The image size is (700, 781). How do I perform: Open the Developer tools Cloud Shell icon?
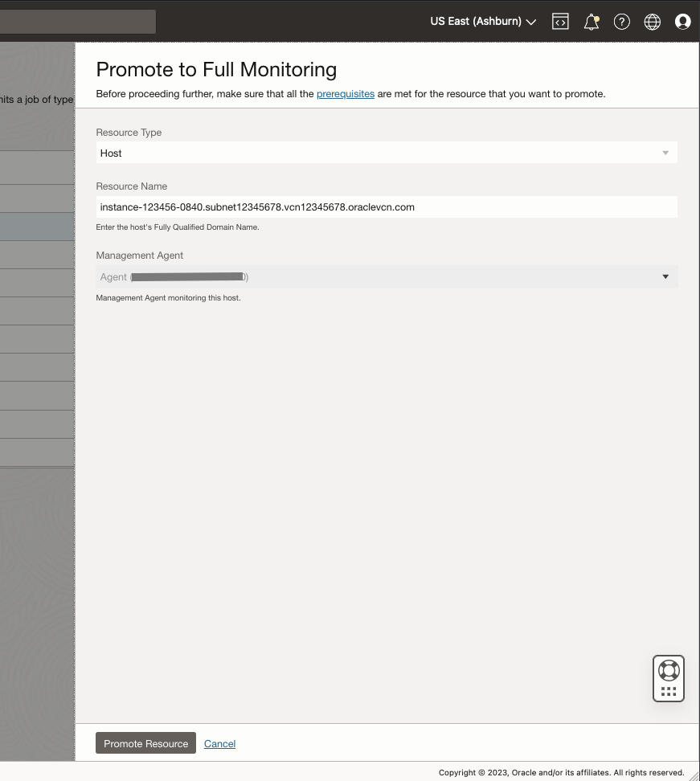pyautogui.click(x=560, y=22)
